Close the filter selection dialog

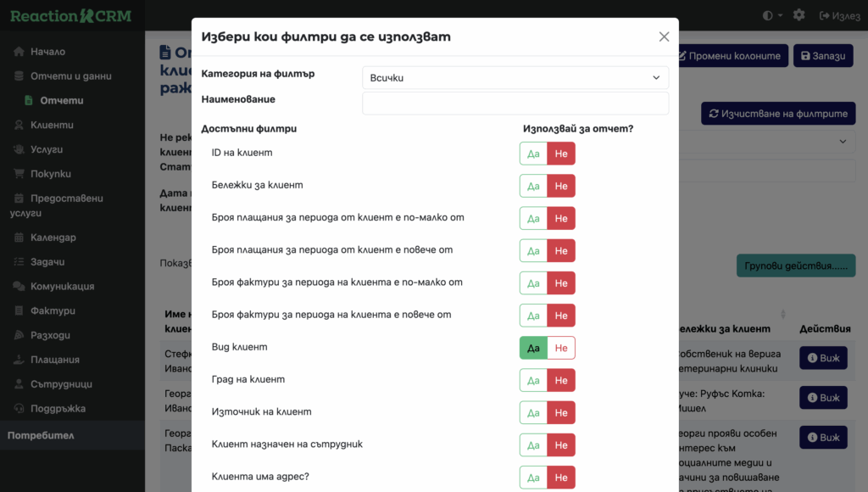(664, 36)
